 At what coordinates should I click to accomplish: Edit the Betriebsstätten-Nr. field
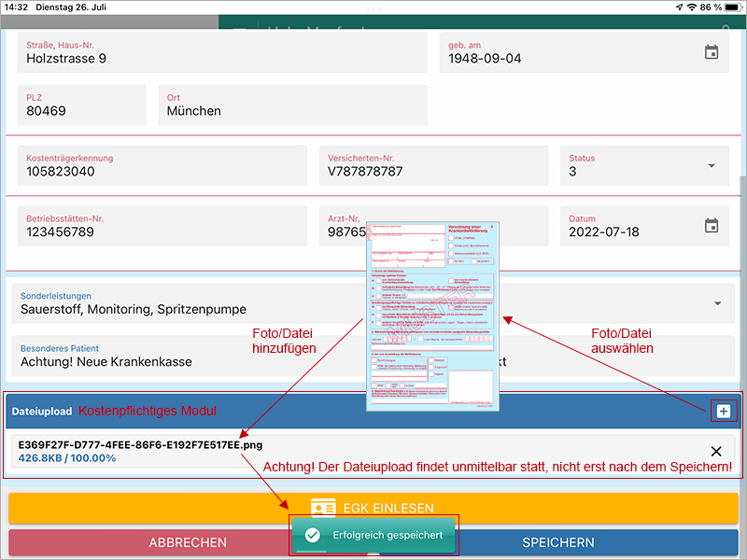[162, 226]
